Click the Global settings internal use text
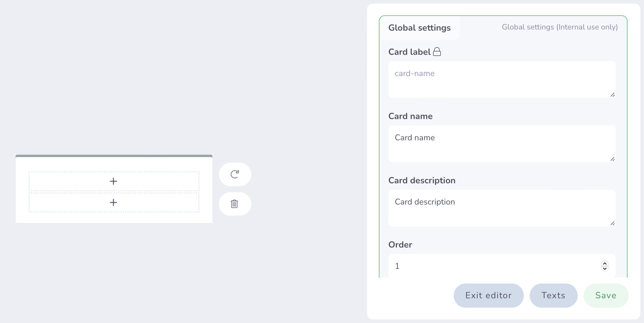644x323 pixels. point(560,27)
